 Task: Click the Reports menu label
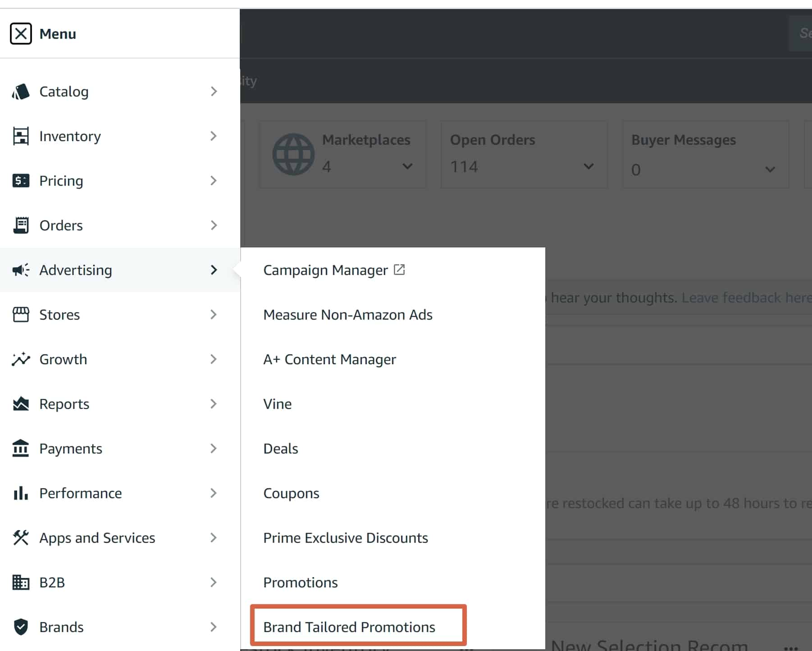(64, 404)
